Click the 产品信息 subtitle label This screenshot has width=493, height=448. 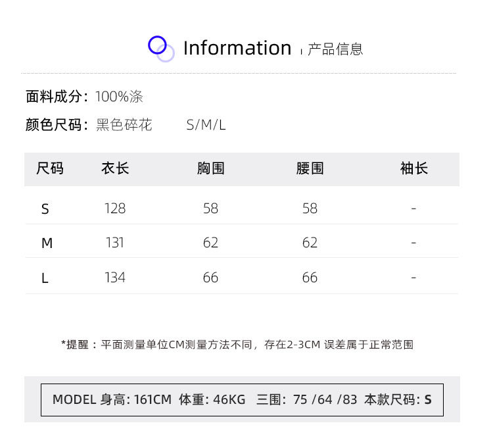pos(335,49)
